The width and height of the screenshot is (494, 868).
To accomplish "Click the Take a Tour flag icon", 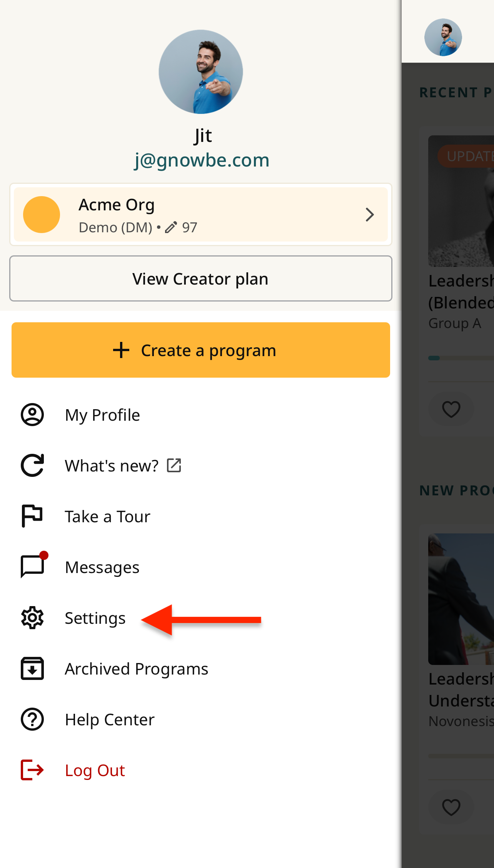I will pyautogui.click(x=32, y=516).
